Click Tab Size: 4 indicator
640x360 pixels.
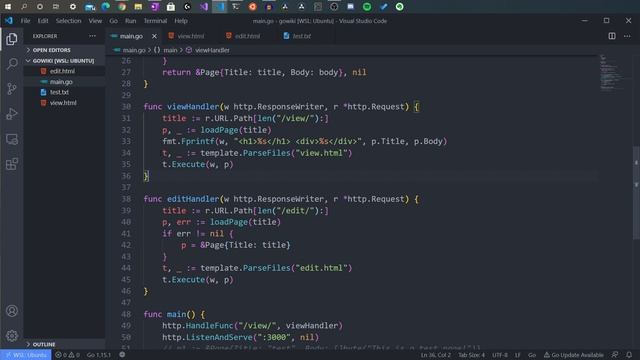click(x=471, y=355)
